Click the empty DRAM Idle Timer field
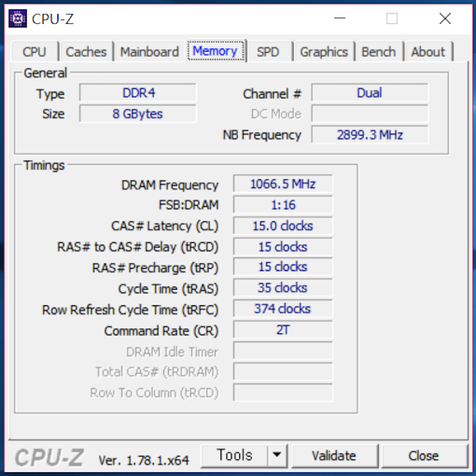Image resolution: width=476 pixels, height=476 pixels. click(x=283, y=350)
